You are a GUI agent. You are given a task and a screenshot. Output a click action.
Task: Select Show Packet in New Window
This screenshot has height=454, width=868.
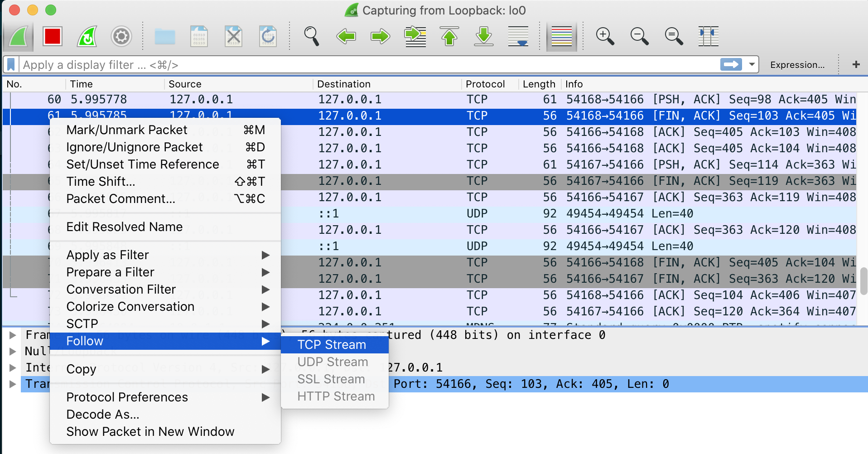[165, 432]
